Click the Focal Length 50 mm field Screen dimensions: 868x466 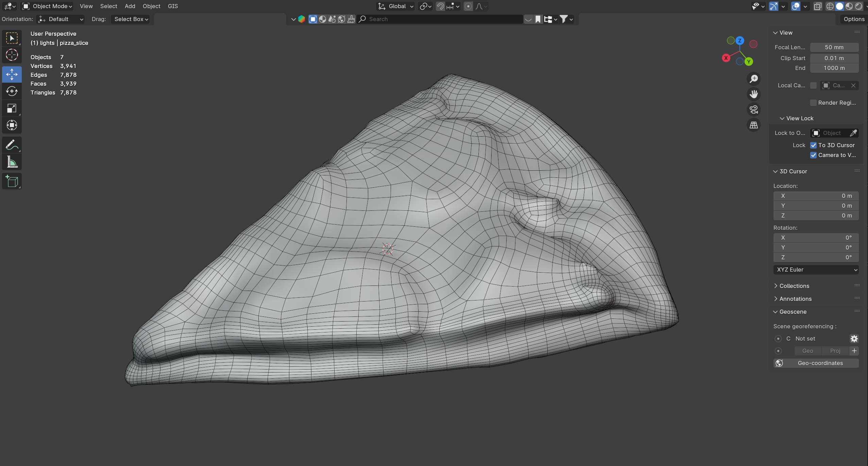pos(834,47)
